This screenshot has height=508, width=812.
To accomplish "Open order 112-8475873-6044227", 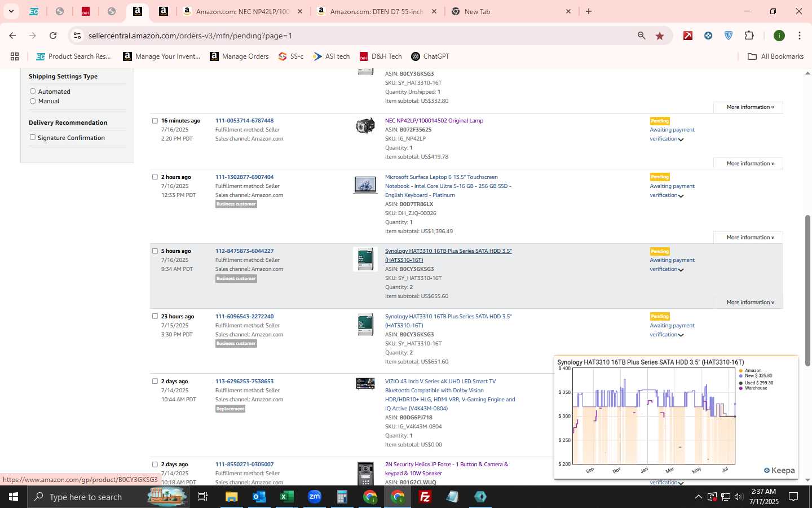I will 244,251.
